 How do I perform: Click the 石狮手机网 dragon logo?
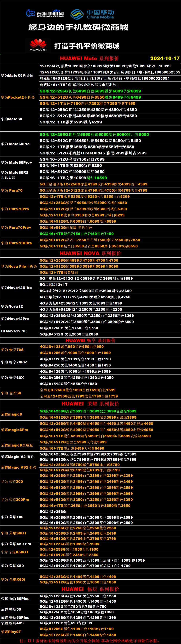(45, 13)
